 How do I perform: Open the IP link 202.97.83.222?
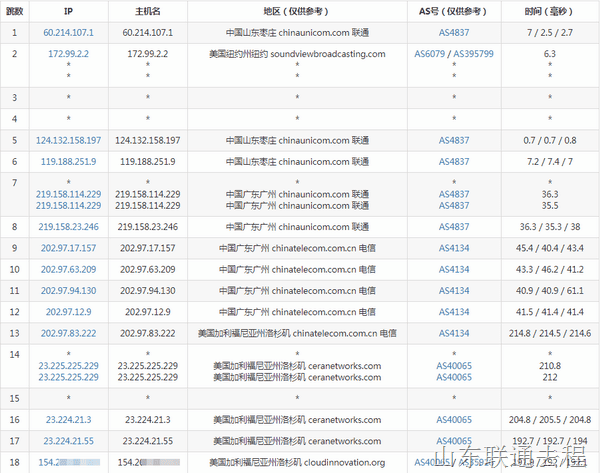68,334
